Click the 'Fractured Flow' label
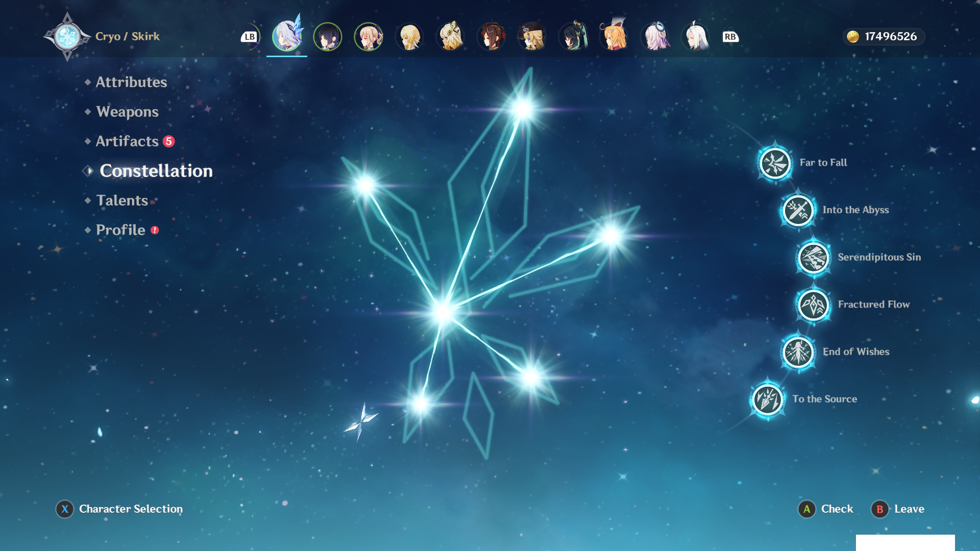 (873, 305)
